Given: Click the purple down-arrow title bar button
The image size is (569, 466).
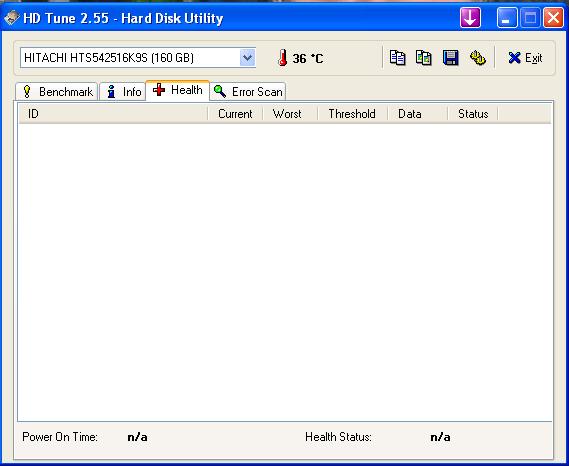Looking at the screenshot, I should pos(470,17).
